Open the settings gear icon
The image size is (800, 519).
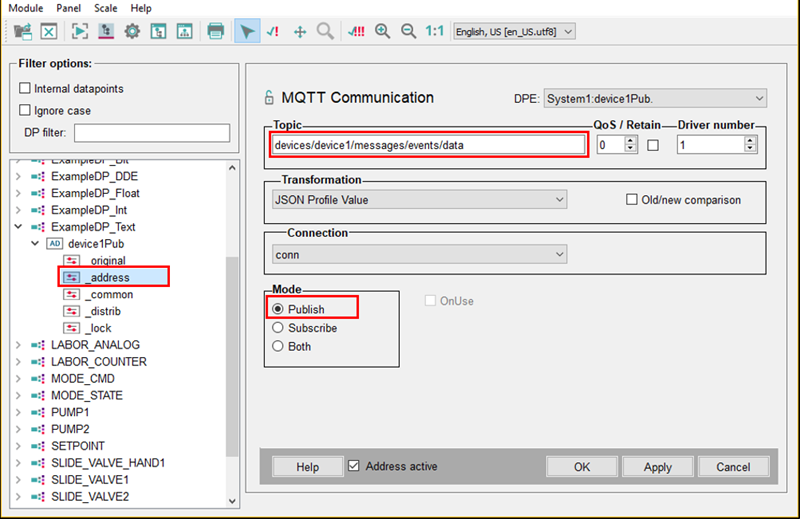[x=132, y=32]
